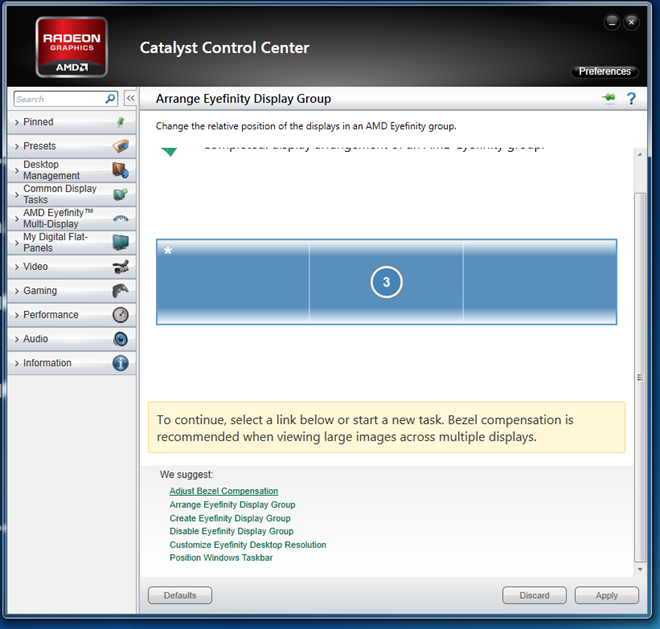The height and width of the screenshot is (629, 660).
Task: Open Arrange Eyefinity Display Group link
Action: coord(232,504)
